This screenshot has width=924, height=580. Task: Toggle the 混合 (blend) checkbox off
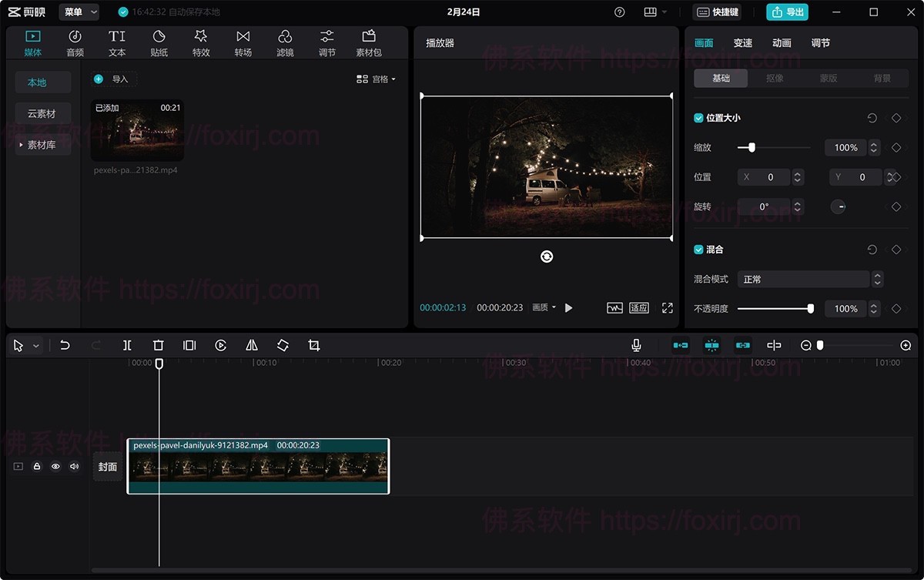698,249
